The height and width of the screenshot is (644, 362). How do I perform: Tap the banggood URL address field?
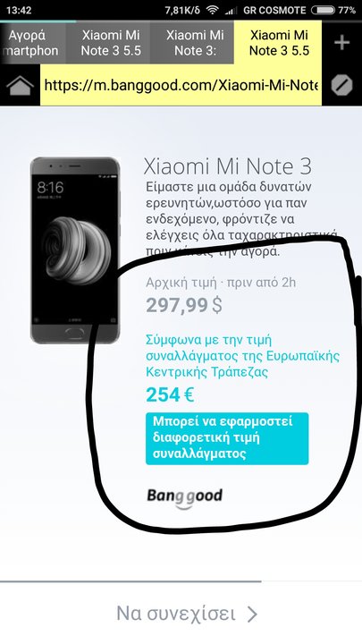pyautogui.click(x=181, y=86)
